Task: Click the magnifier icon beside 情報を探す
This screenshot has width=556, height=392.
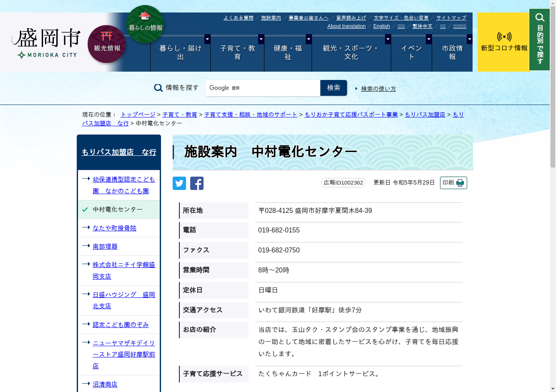Action: (x=158, y=88)
